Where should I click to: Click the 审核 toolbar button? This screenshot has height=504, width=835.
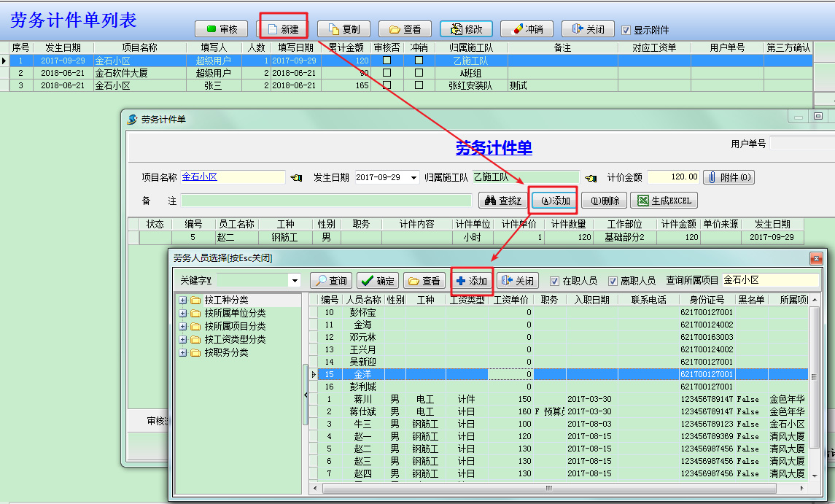[x=221, y=28]
